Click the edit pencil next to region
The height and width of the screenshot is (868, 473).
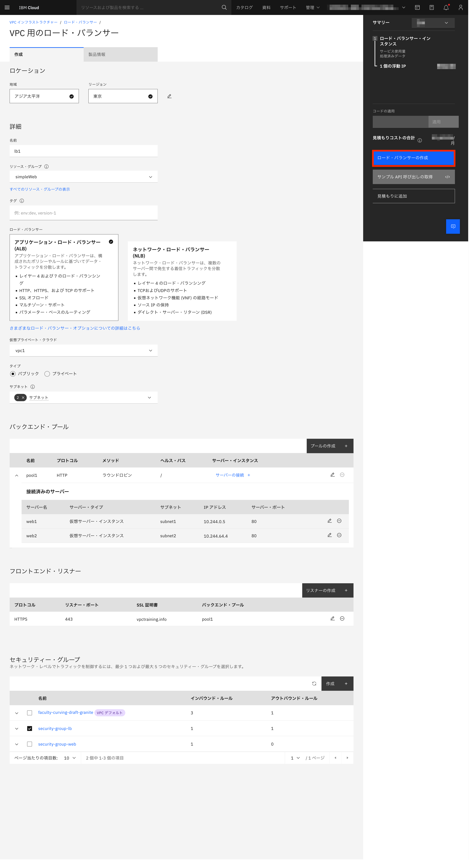click(x=169, y=96)
